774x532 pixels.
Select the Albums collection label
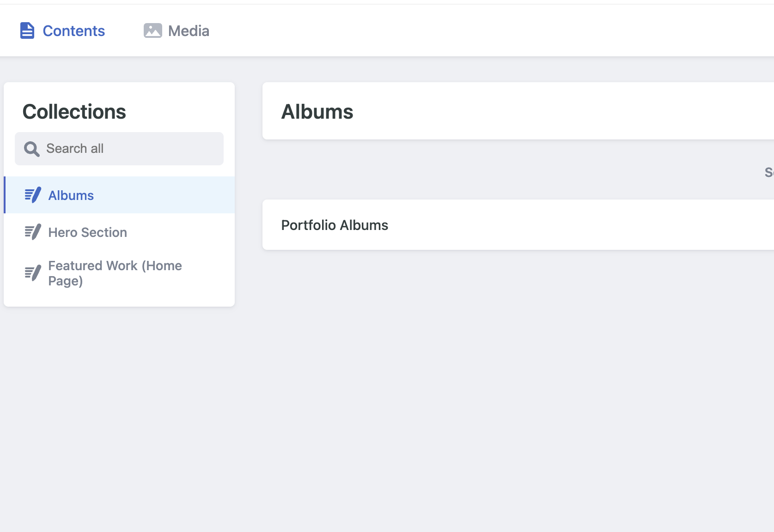click(x=71, y=195)
